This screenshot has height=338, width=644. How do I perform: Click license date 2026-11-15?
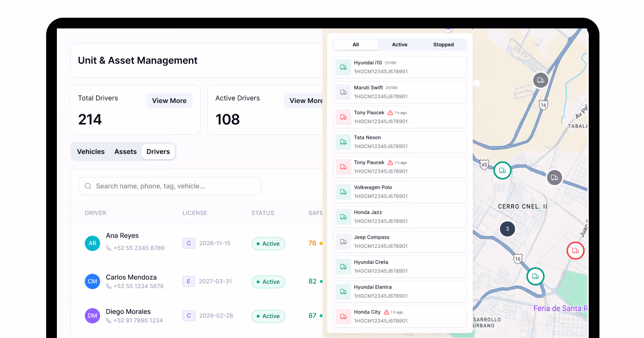[x=215, y=243]
